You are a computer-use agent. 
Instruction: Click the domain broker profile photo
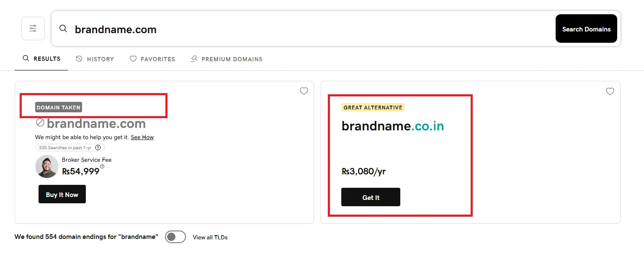46,167
